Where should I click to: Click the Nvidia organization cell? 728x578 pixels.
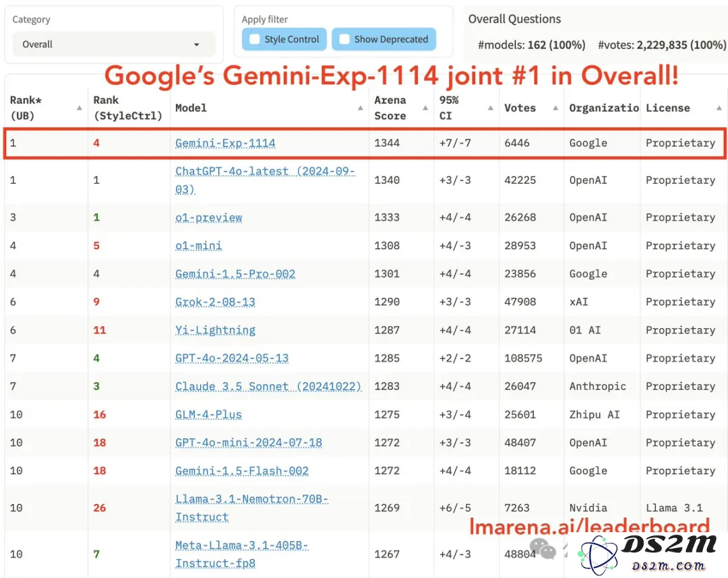588,508
